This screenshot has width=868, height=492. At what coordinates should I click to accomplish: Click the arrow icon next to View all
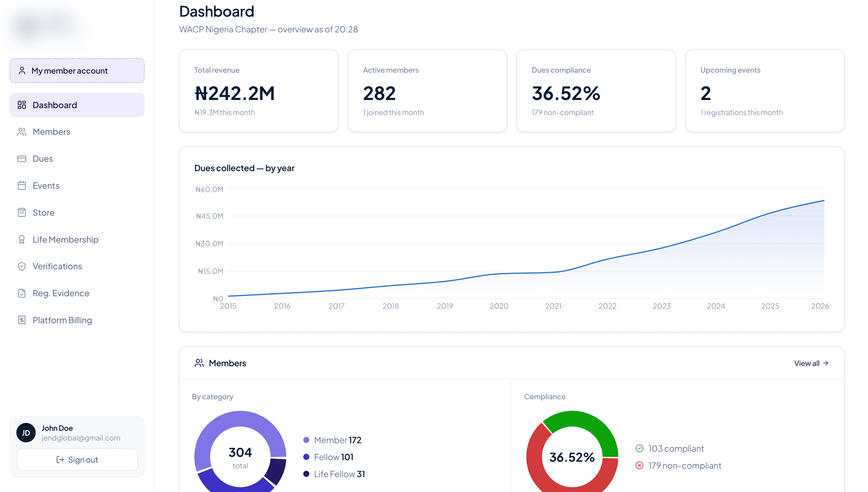pyautogui.click(x=826, y=363)
